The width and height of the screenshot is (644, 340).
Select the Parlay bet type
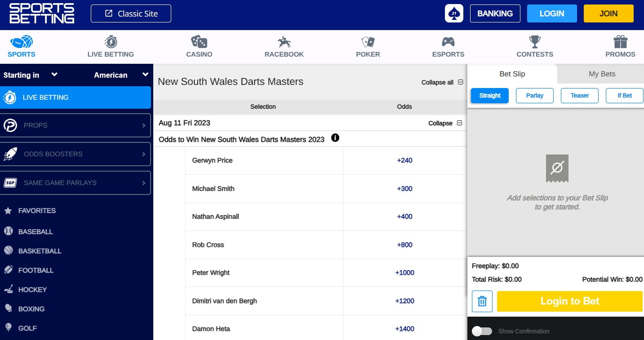pyautogui.click(x=535, y=96)
